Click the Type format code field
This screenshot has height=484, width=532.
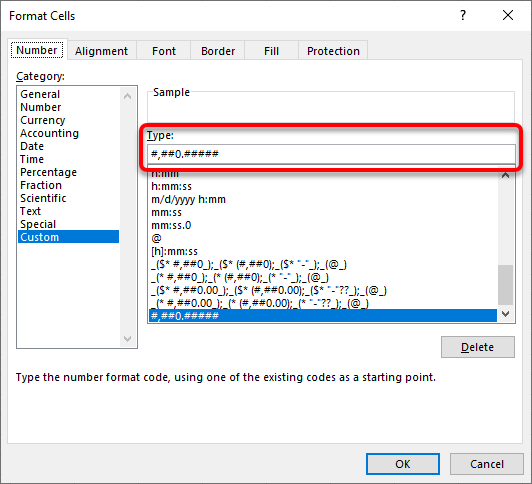331,154
